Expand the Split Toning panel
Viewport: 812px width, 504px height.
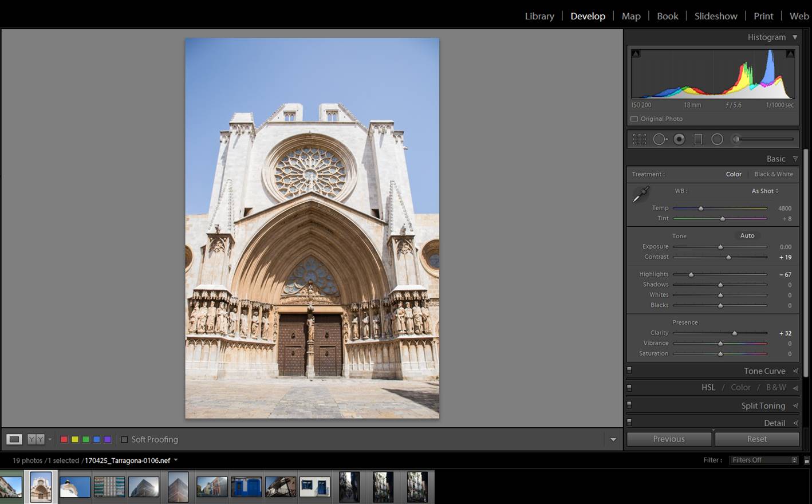[x=795, y=405]
